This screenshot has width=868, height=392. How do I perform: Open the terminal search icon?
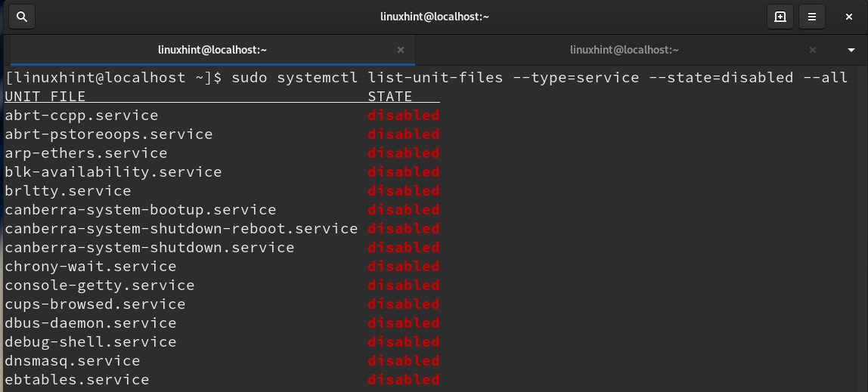[22, 16]
